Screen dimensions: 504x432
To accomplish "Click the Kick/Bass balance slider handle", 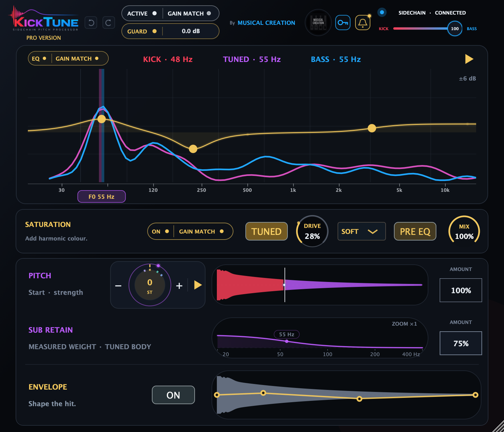I will coord(455,28).
